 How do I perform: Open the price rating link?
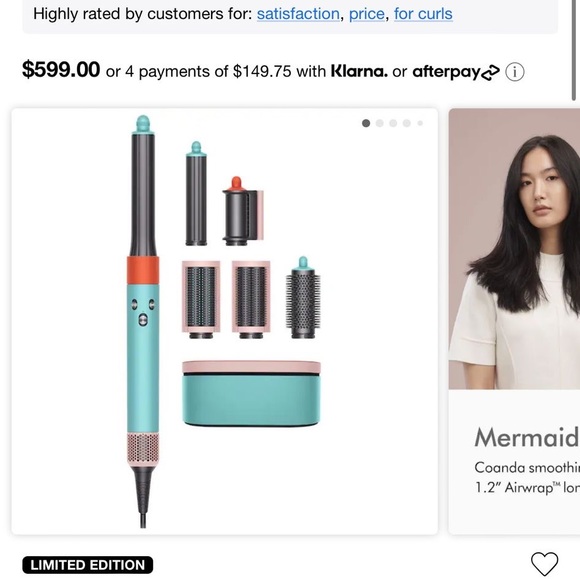coord(367,14)
